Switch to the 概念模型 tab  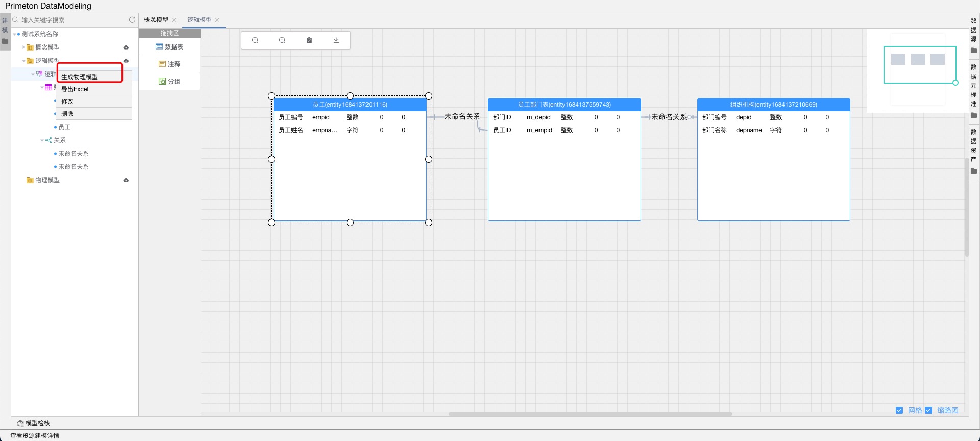tap(156, 20)
